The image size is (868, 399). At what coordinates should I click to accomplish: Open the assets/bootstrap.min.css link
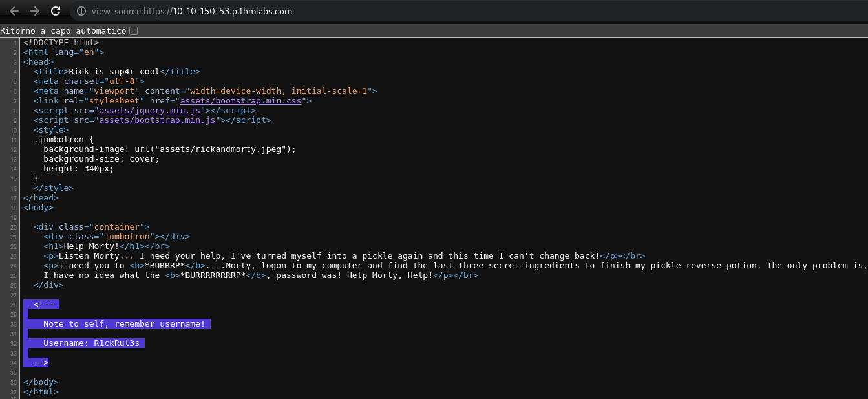(240, 101)
